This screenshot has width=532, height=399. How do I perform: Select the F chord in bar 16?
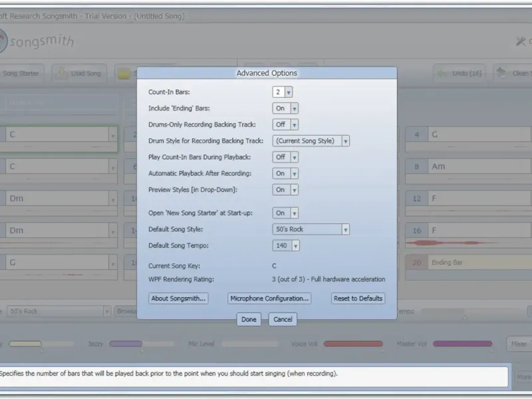point(479,230)
